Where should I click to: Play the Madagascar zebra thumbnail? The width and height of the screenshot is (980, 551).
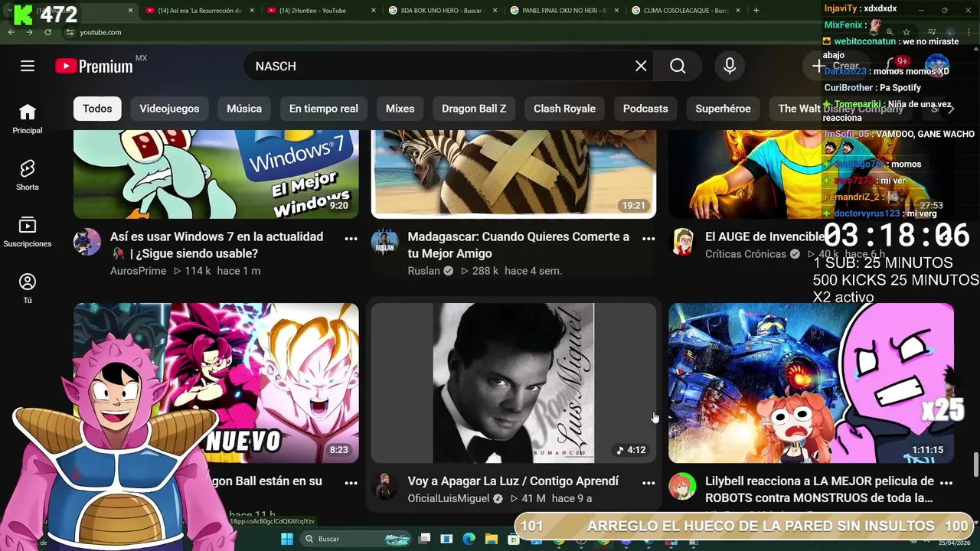pos(514,174)
